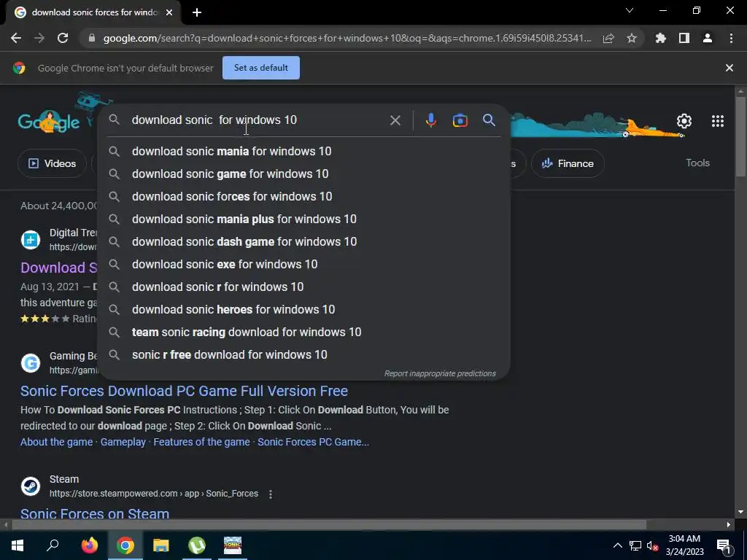
Task: Open search Tools options
Action: (x=697, y=163)
